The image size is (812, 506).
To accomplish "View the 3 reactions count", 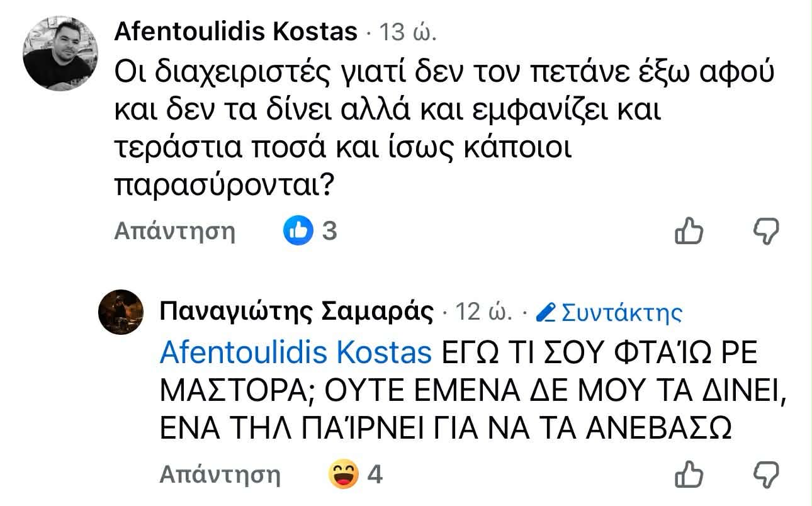I will tap(329, 232).
